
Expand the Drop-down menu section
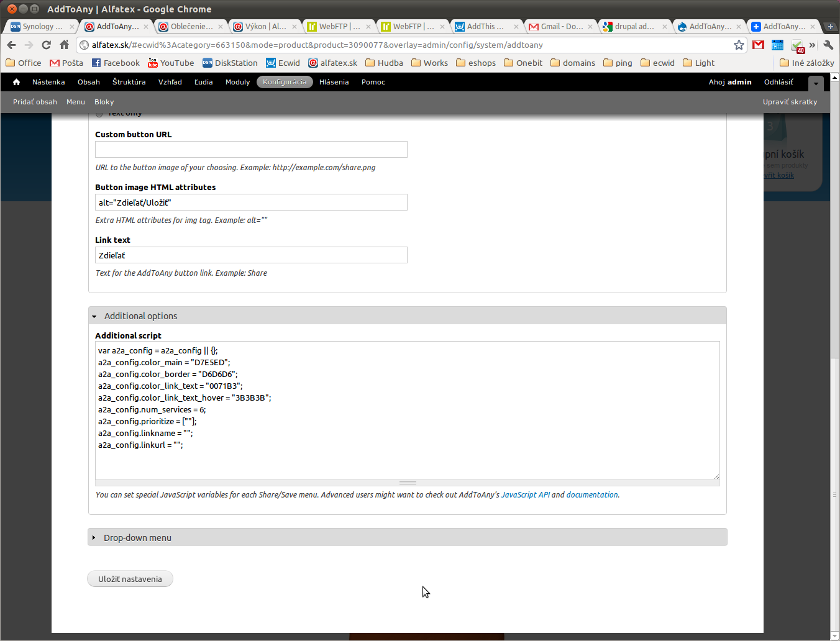(137, 538)
